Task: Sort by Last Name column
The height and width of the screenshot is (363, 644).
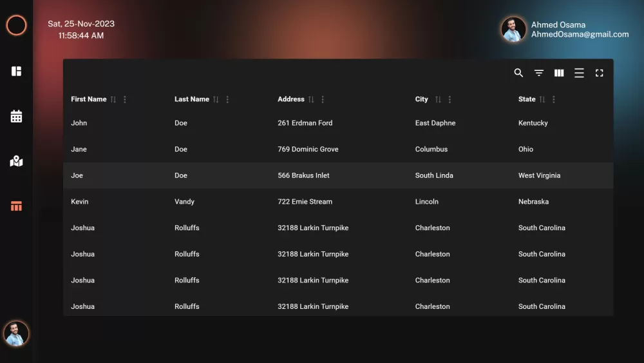Action: pos(216,99)
